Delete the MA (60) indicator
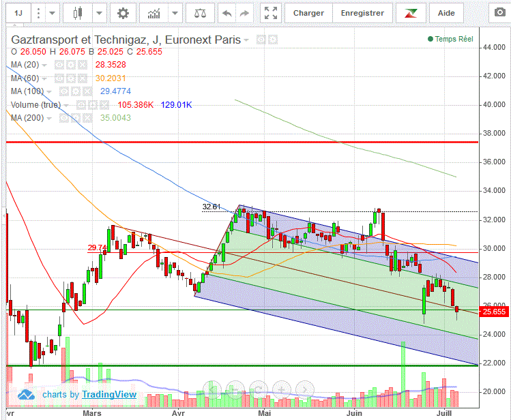This screenshot has height=420, width=511. (83, 78)
